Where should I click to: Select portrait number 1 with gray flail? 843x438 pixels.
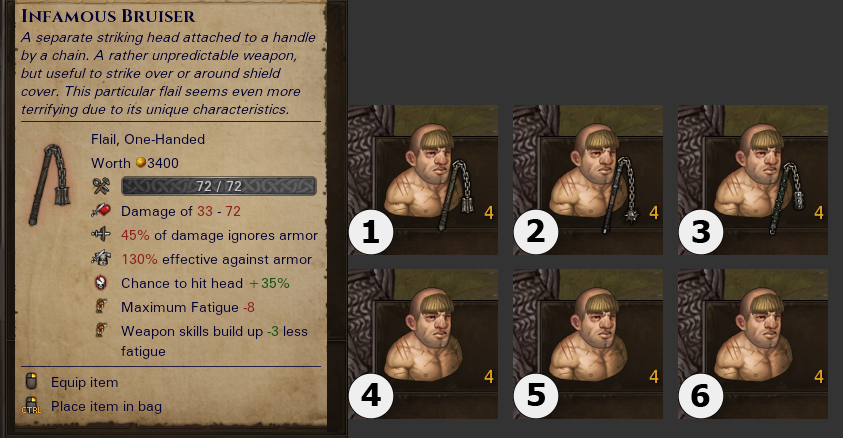tap(423, 179)
